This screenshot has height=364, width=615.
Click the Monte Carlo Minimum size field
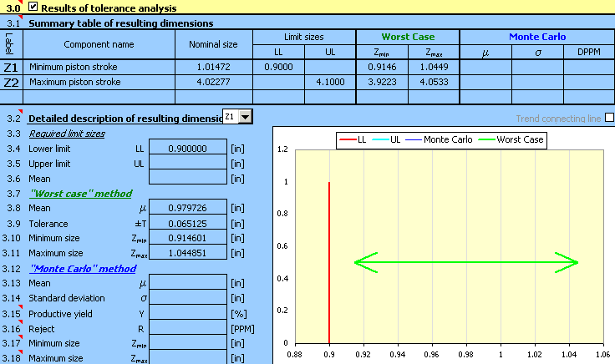pos(188,343)
